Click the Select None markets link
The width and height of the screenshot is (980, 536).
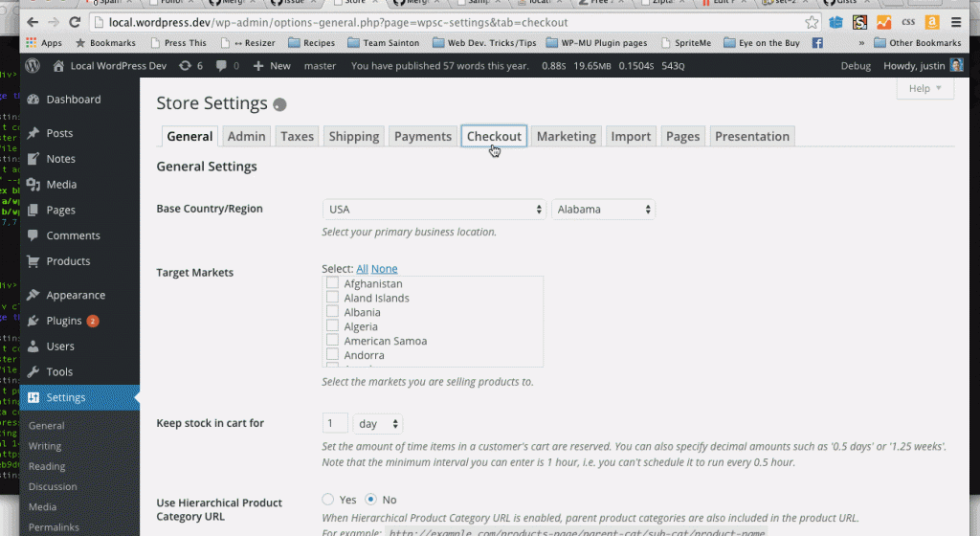tap(385, 269)
